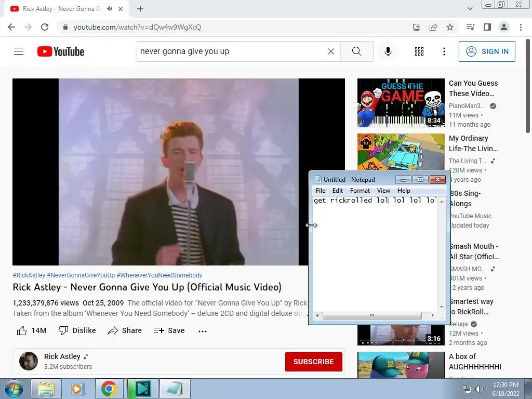Viewport: 532px width, 399px height.
Task: Start voice search with microphone
Action: [x=388, y=51]
